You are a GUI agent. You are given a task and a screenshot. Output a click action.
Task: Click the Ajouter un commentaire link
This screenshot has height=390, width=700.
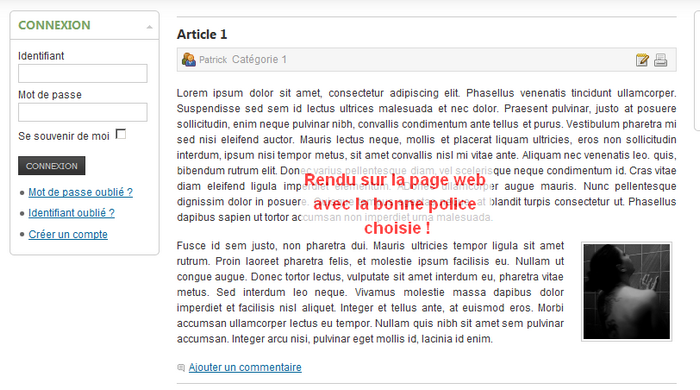point(245,367)
